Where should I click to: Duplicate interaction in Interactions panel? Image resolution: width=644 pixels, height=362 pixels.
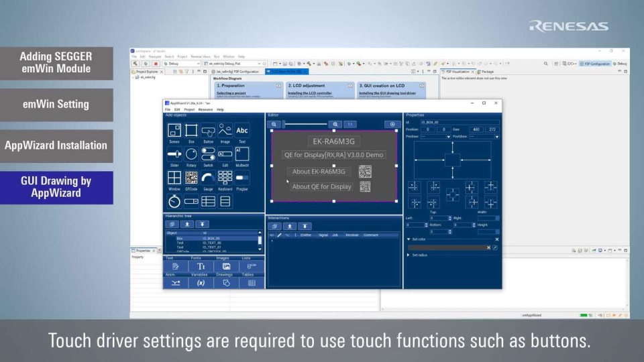[275, 226]
